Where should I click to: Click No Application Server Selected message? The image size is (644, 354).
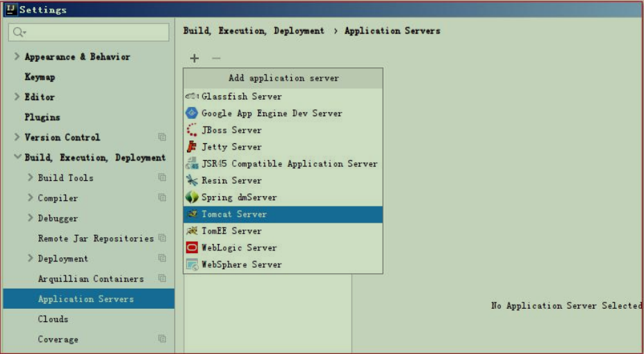point(566,305)
